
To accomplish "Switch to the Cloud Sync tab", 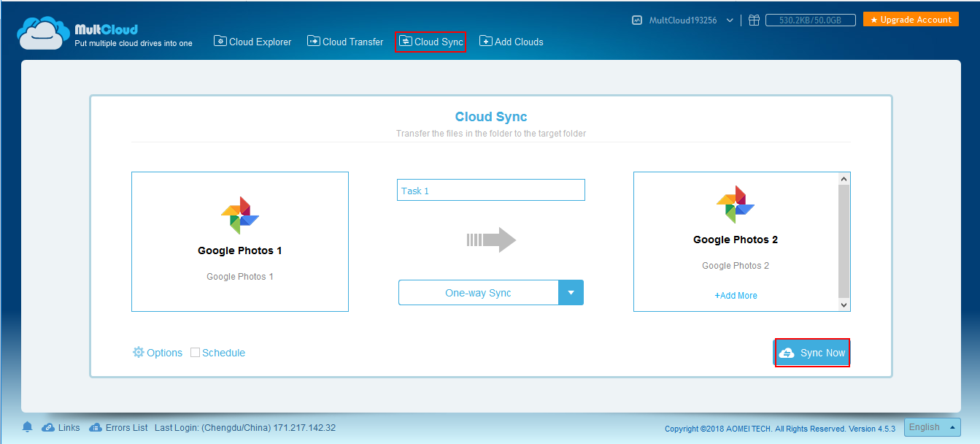I will 431,42.
